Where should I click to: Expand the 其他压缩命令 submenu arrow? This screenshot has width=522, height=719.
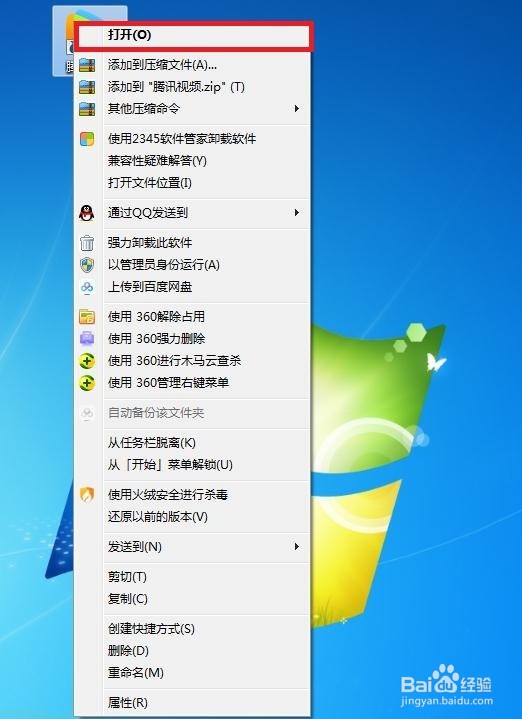pyautogui.click(x=297, y=109)
